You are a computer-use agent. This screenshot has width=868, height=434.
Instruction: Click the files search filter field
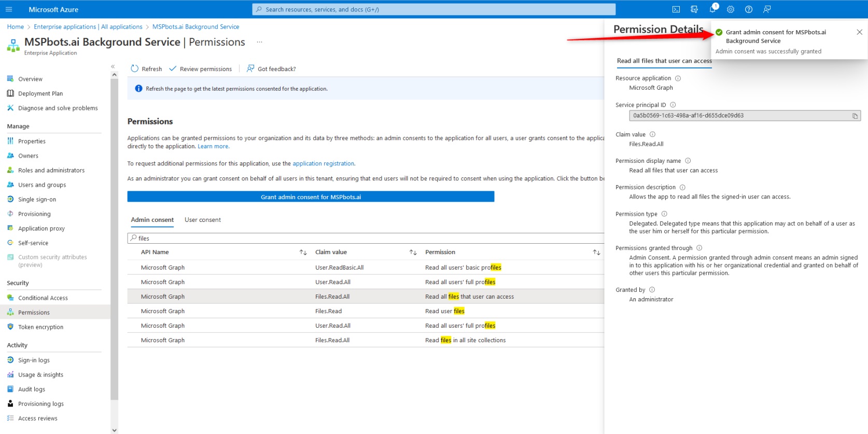(x=363, y=239)
